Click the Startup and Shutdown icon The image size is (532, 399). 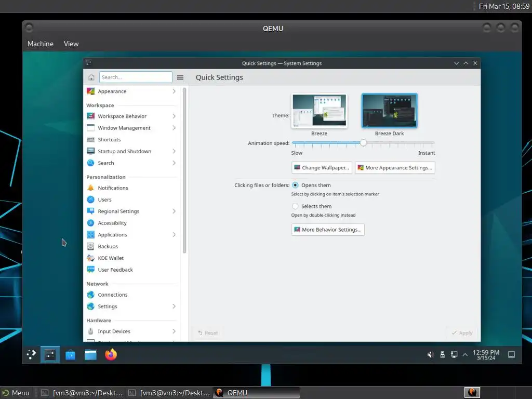point(90,151)
